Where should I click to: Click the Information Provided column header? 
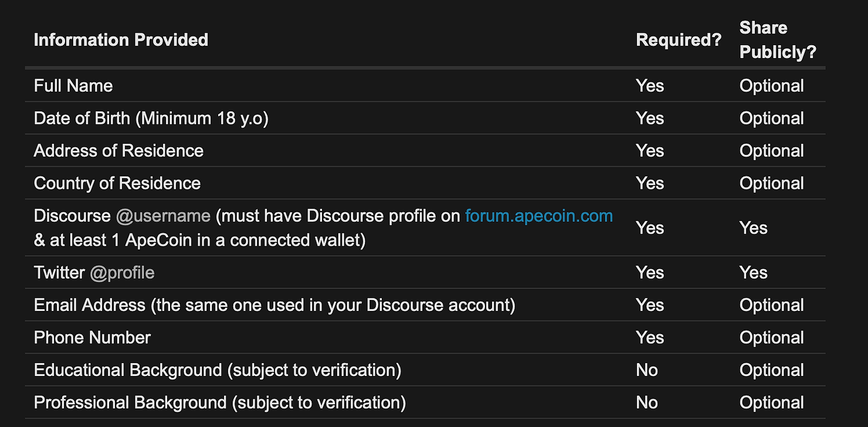pos(121,39)
